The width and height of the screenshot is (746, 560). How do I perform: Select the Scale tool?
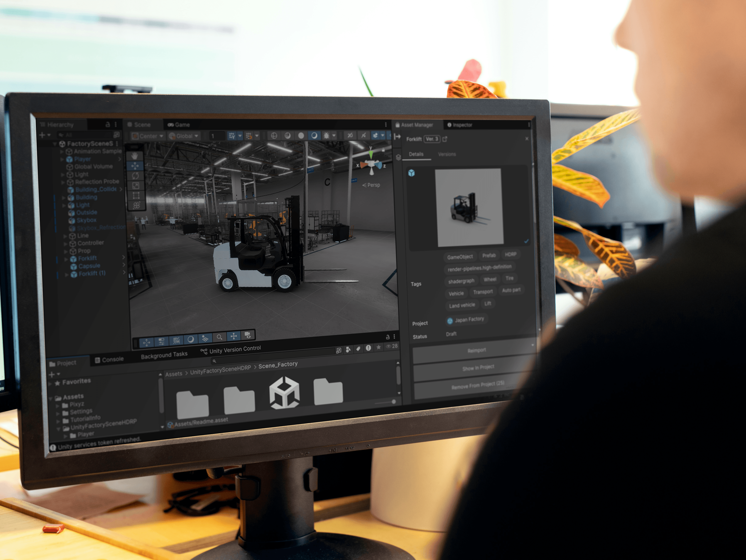click(136, 185)
